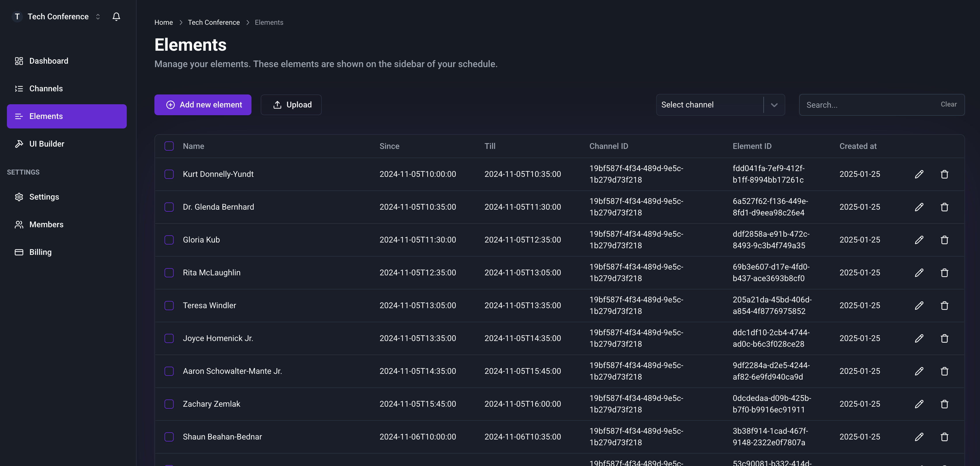Check the Kurt Donnelly-Yundt row checkbox

tap(169, 174)
